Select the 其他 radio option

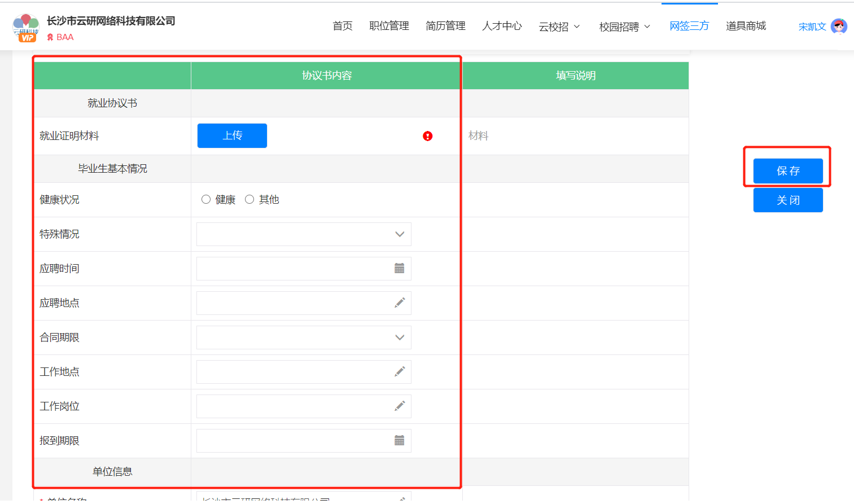pos(249,199)
